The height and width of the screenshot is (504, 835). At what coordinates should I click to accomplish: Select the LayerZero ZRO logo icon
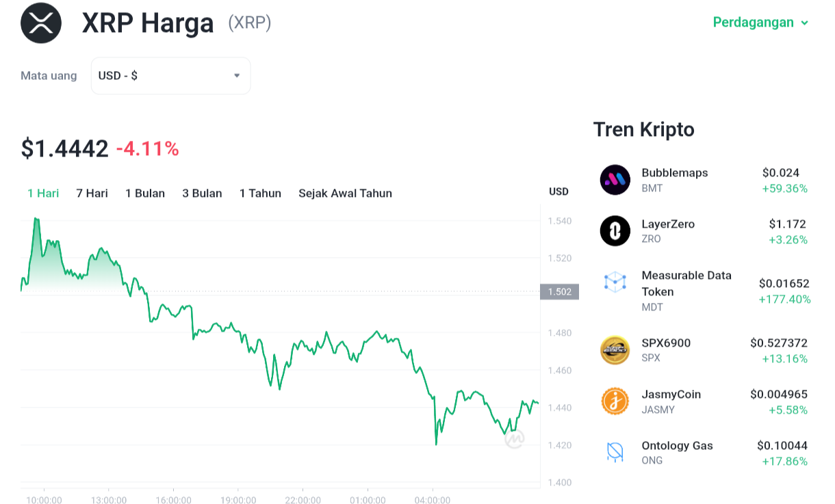coord(615,231)
